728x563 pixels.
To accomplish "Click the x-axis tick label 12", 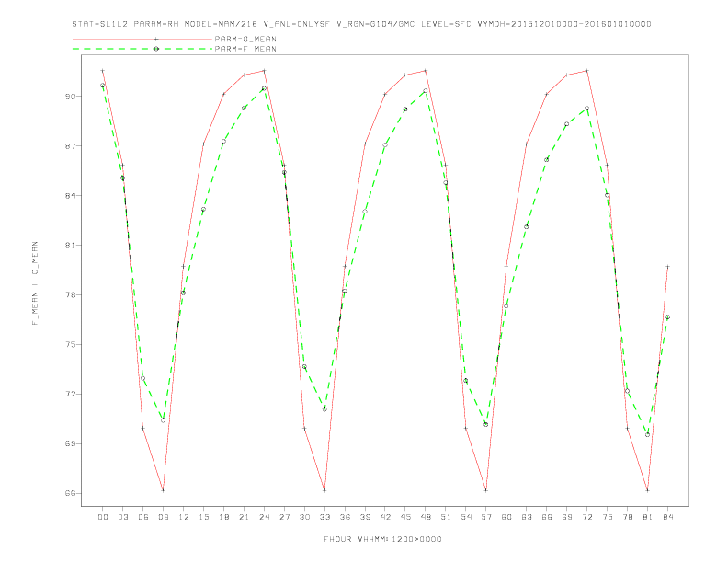I will click(x=184, y=517).
